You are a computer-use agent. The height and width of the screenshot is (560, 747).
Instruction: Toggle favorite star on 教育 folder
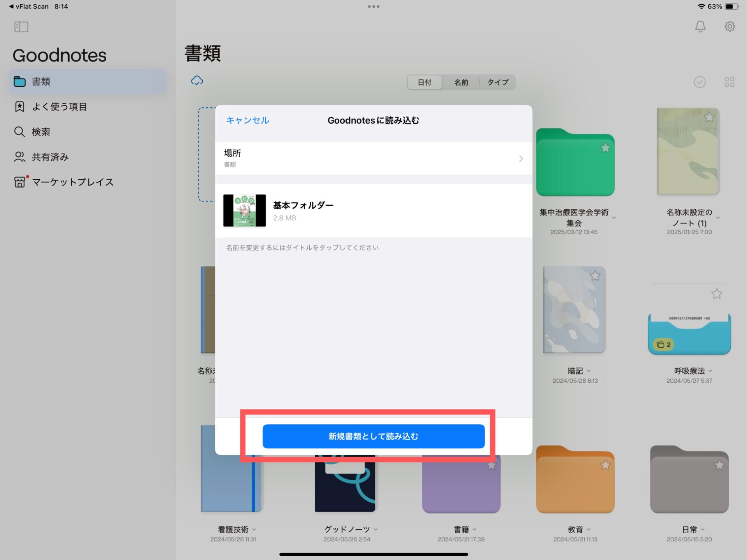tap(605, 465)
